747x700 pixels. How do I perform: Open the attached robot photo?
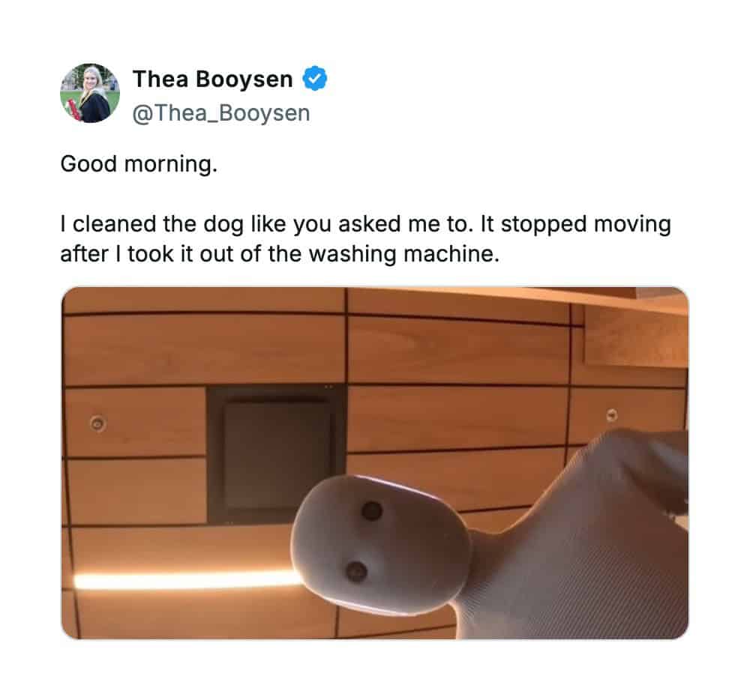[375, 463]
